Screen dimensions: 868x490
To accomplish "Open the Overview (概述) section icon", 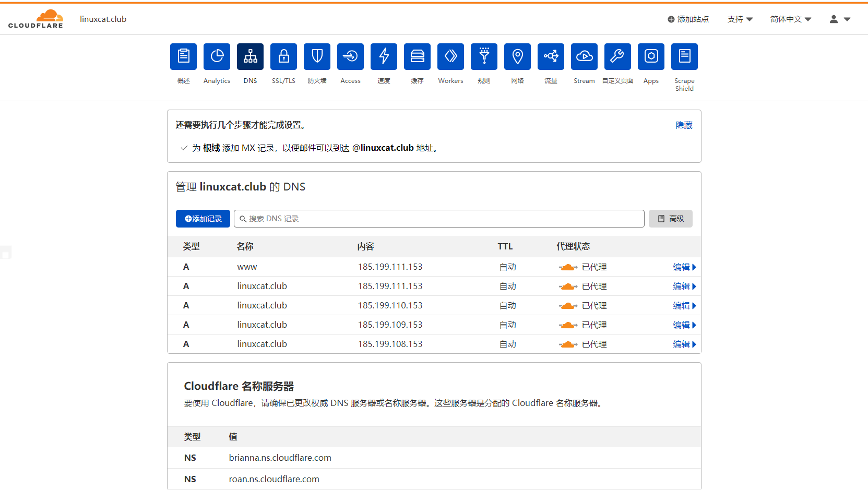I will point(183,56).
